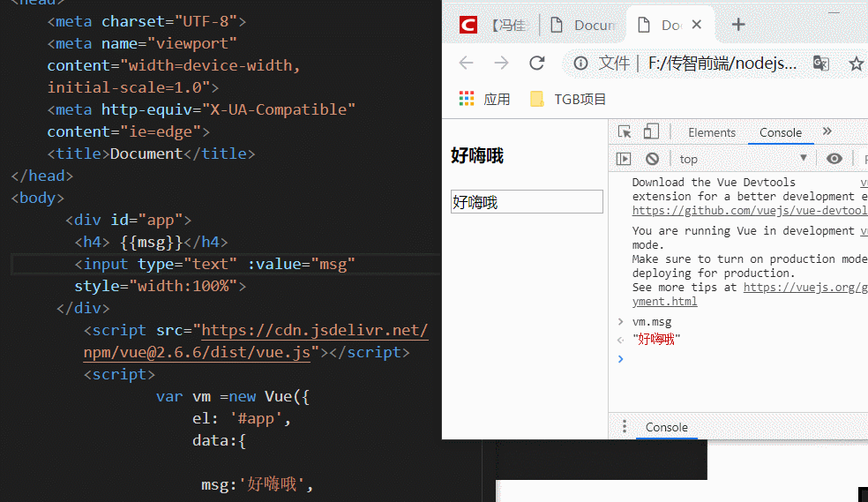The height and width of the screenshot is (502, 868).
Task: Open the apps grid shortcut
Action: [x=467, y=99]
